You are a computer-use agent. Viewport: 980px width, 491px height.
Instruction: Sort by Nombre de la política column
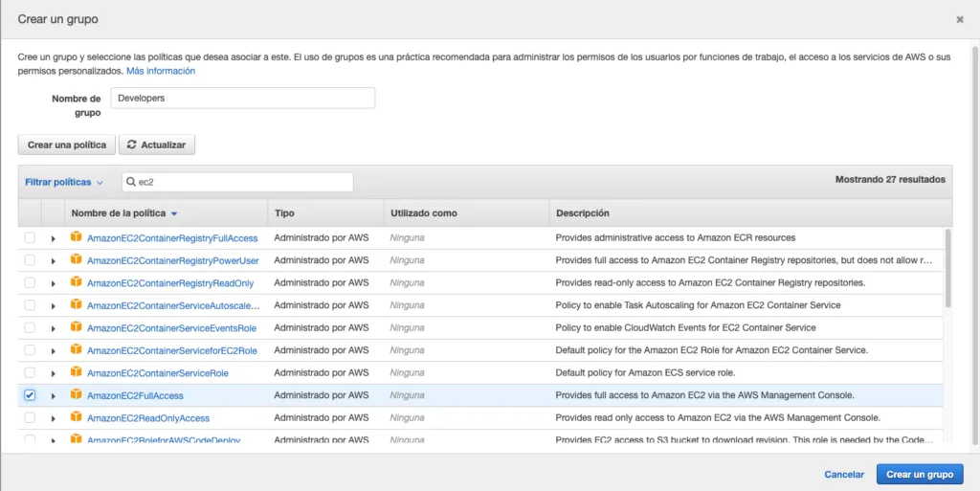point(124,213)
